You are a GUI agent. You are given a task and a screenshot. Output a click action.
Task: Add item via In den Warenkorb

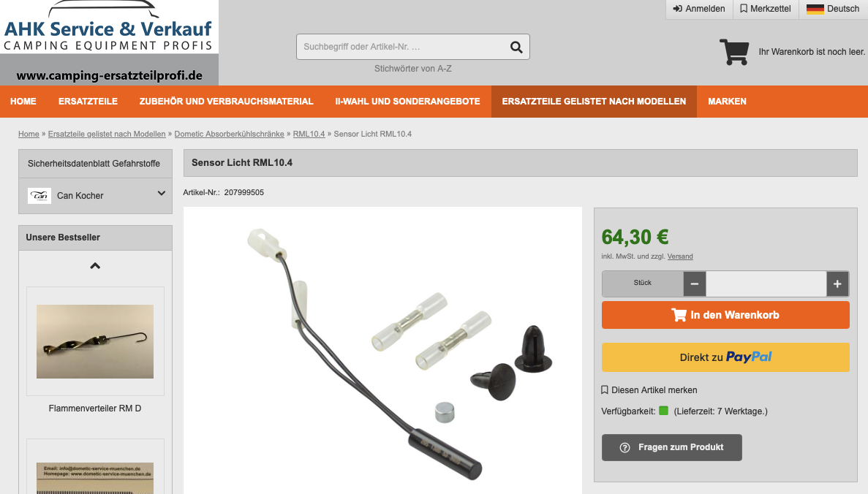pos(725,315)
